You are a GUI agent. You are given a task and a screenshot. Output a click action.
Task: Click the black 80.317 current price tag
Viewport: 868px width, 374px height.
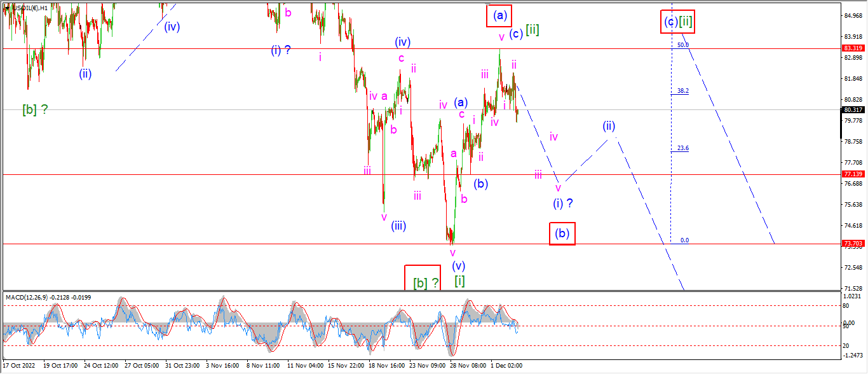coord(852,109)
